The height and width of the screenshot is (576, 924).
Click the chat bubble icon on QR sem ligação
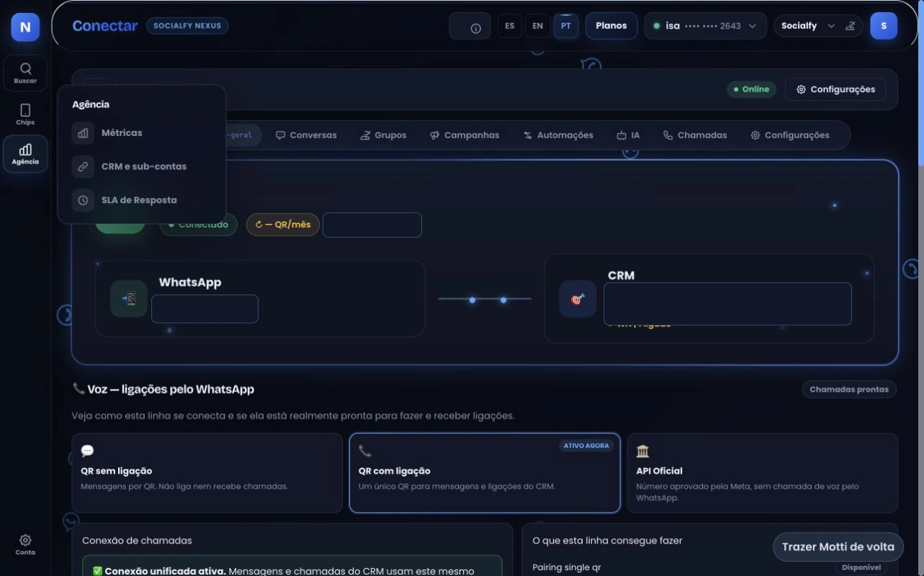coord(87,451)
